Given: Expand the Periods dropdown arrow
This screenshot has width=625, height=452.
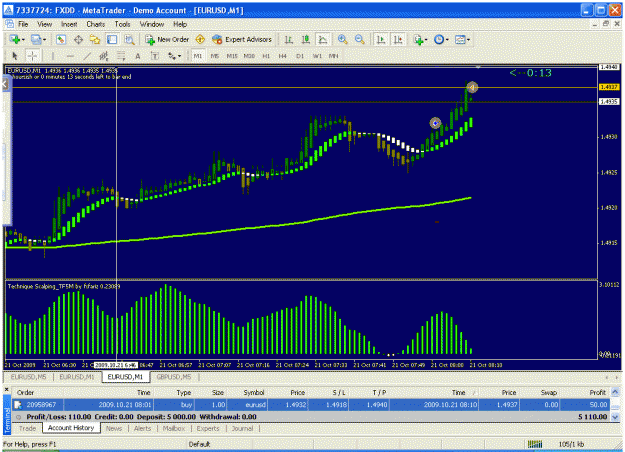Looking at the screenshot, I should (x=447, y=40).
